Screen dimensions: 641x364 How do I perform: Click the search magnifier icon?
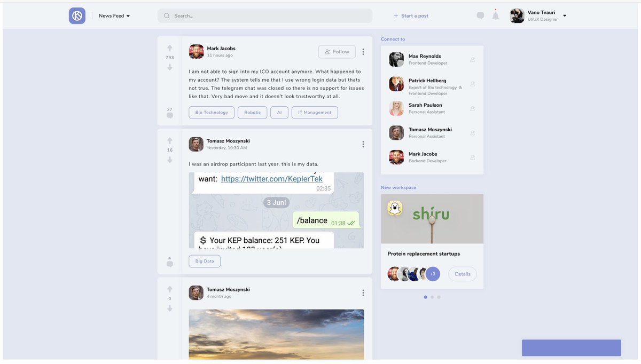(x=167, y=16)
